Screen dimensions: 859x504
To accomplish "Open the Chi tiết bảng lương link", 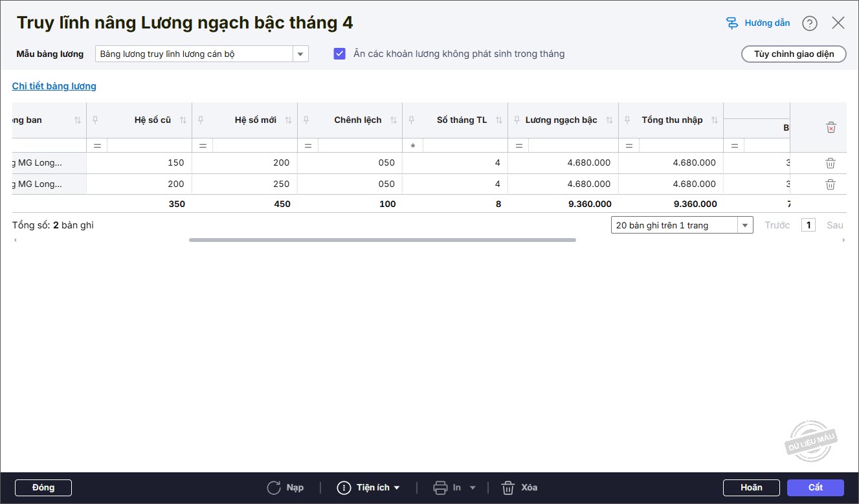I will tap(54, 86).
